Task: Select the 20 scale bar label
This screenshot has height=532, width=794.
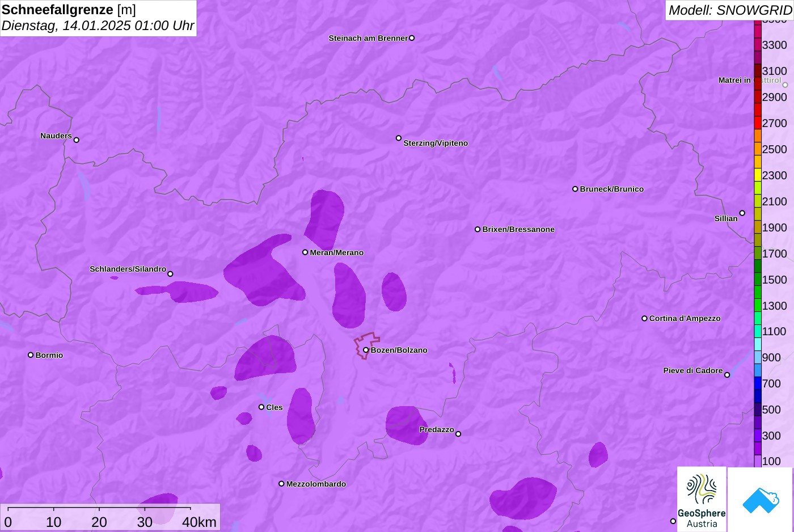Action: pyautogui.click(x=99, y=522)
